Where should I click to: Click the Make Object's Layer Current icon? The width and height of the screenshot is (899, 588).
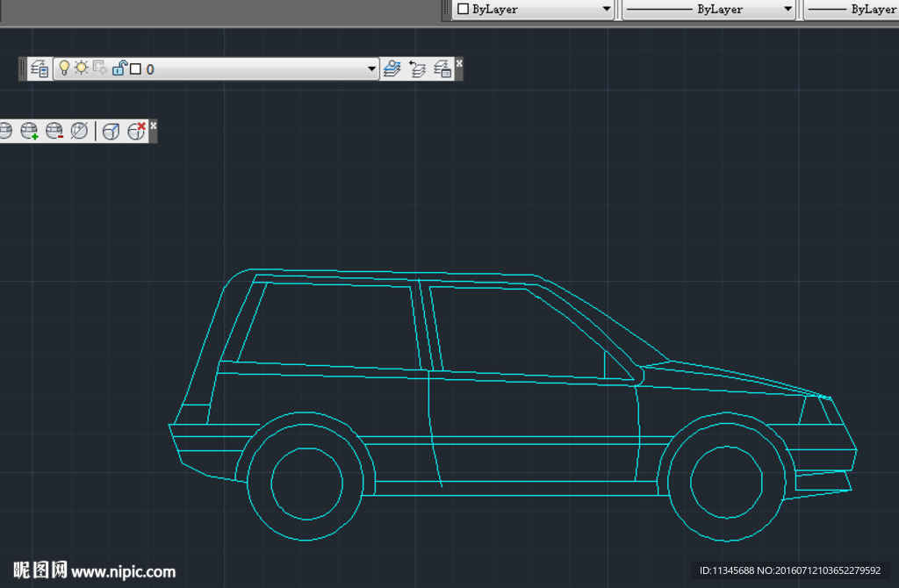(x=392, y=68)
